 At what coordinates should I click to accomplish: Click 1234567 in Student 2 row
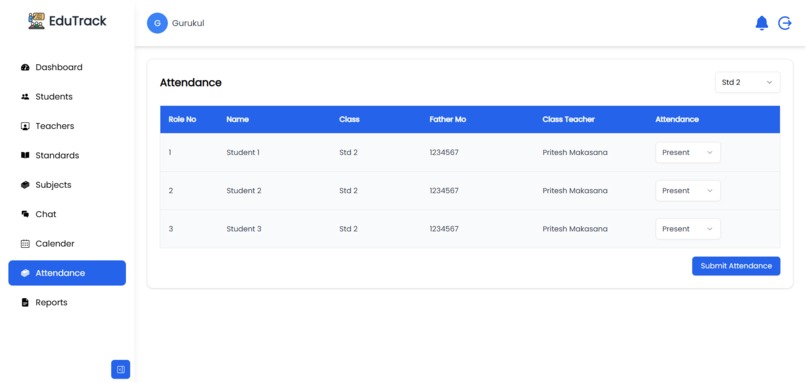coord(444,191)
